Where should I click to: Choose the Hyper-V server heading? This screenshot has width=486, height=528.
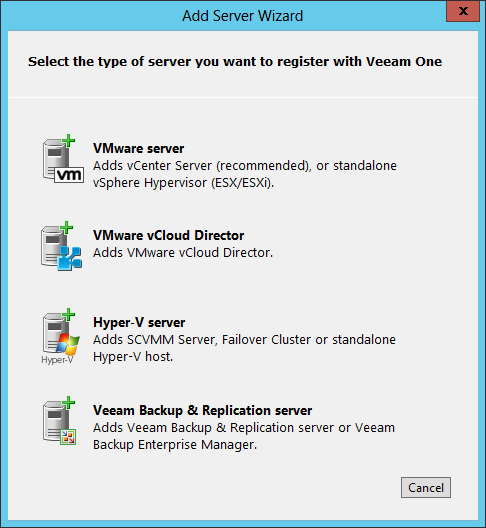coord(139,322)
